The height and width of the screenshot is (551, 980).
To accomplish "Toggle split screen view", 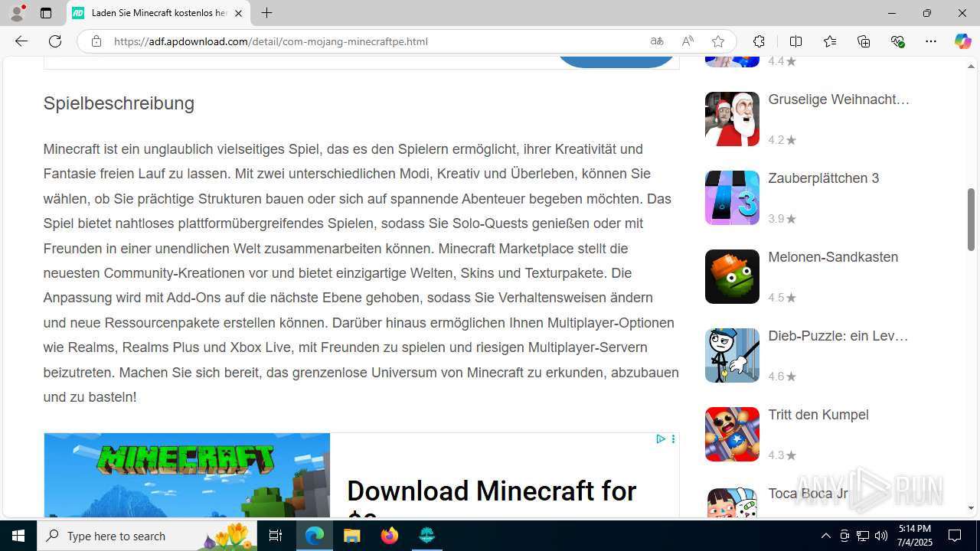I will click(795, 41).
